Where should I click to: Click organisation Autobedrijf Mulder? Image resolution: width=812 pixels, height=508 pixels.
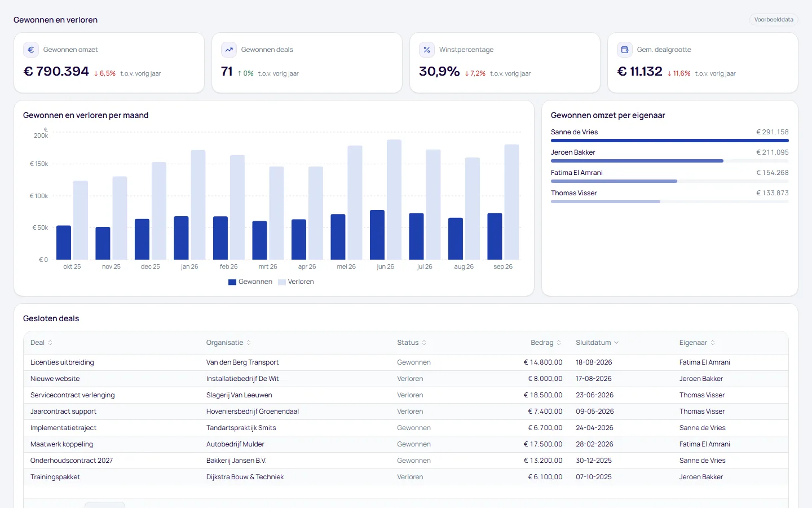pos(235,444)
